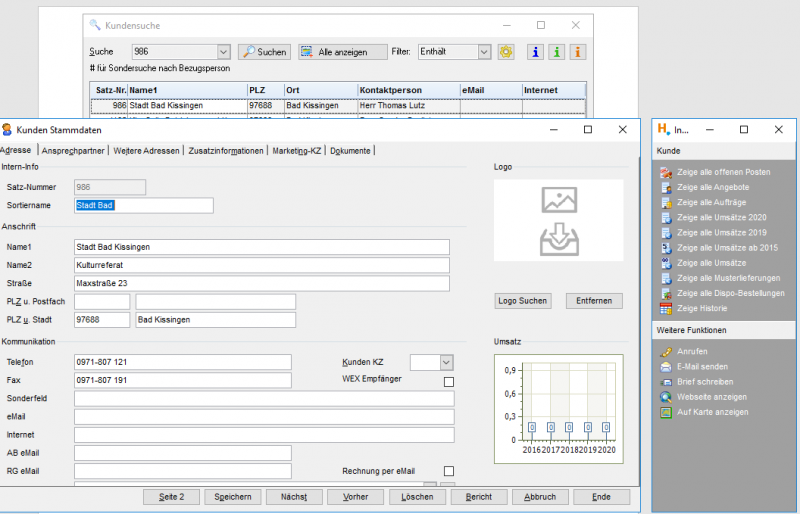This screenshot has width=800, height=514.
Task: Click into the empty eMail input field
Action: coord(264,417)
